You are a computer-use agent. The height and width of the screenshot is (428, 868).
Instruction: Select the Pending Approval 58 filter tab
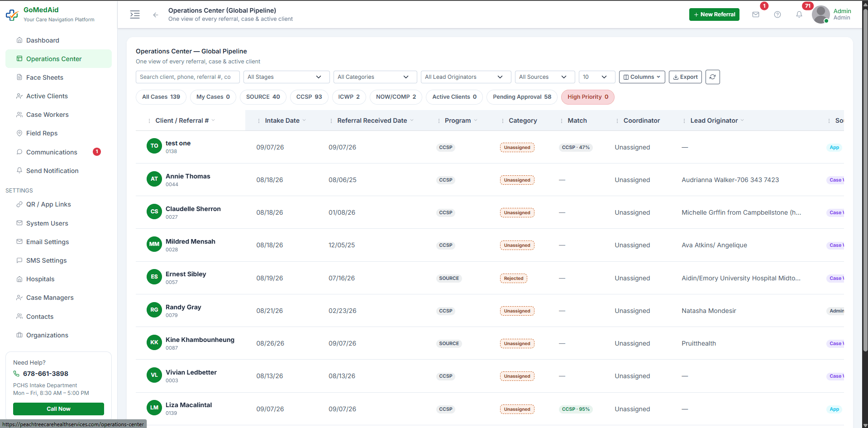click(x=522, y=97)
